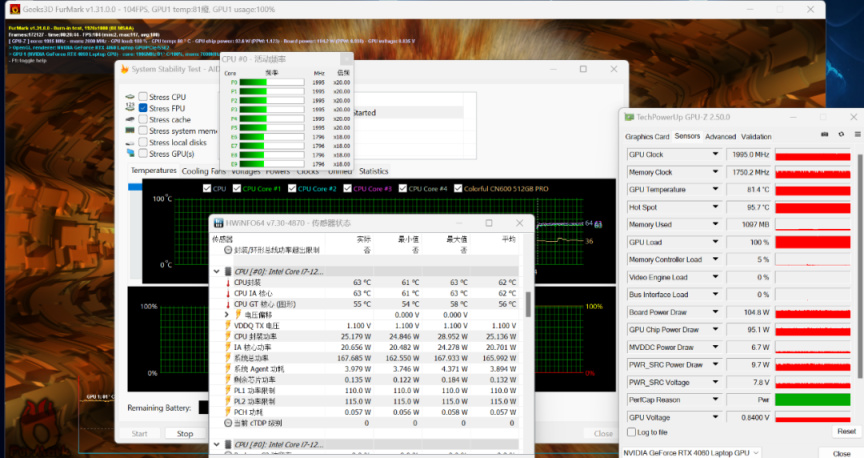The image size is (864, 458).
Task: Switch to the Graphics Card tab in GPU-Z
Action: click(647, 136)
